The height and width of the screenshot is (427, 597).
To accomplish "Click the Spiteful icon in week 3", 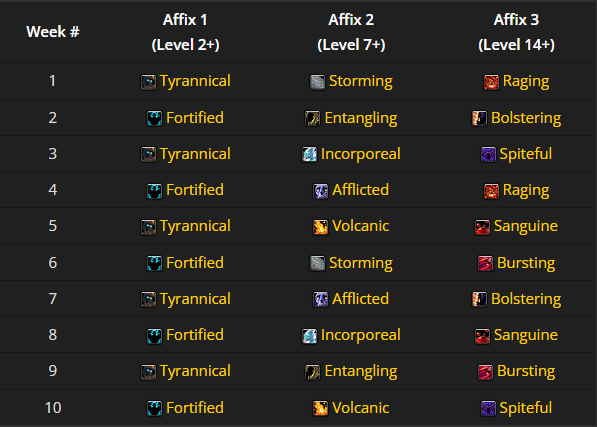I will pyautogui.click(x=488, y=155).
